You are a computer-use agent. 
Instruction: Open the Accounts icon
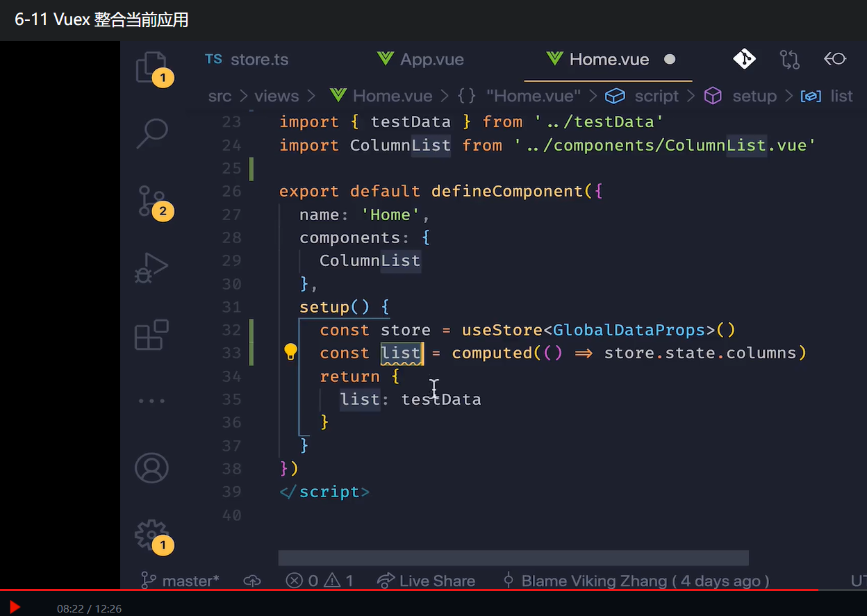[151, 468]
